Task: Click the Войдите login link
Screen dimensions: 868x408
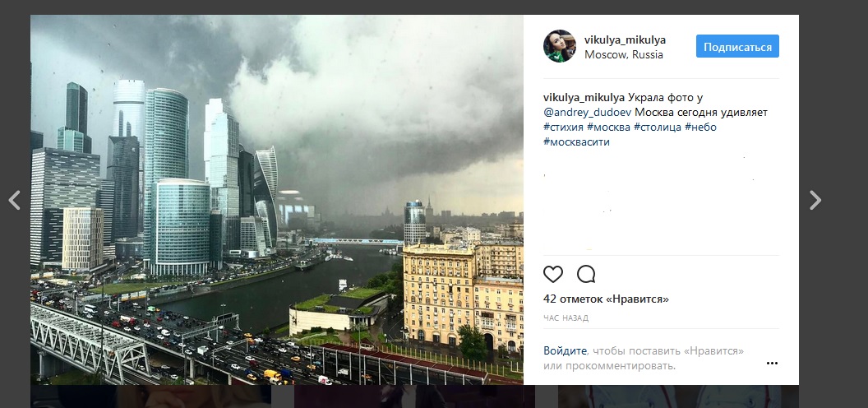Action: pos(565,351)
